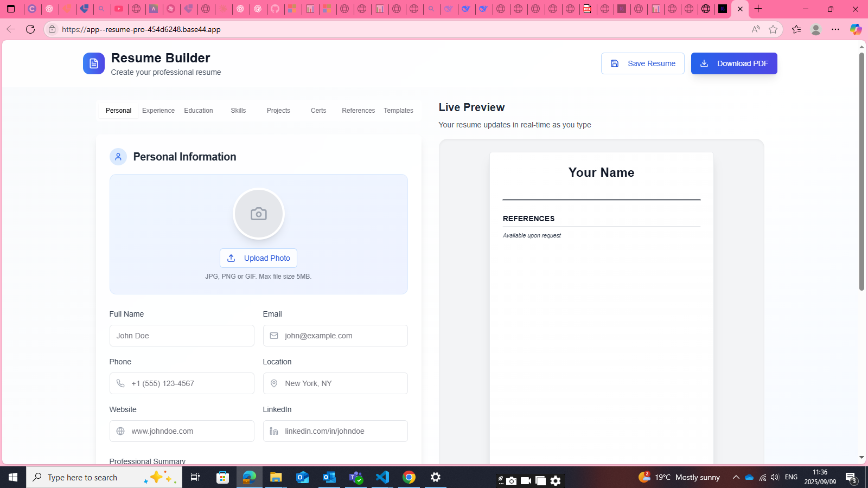Click the Save Resume button
This screenshot has height=488, width=868.
click(642, 63)
